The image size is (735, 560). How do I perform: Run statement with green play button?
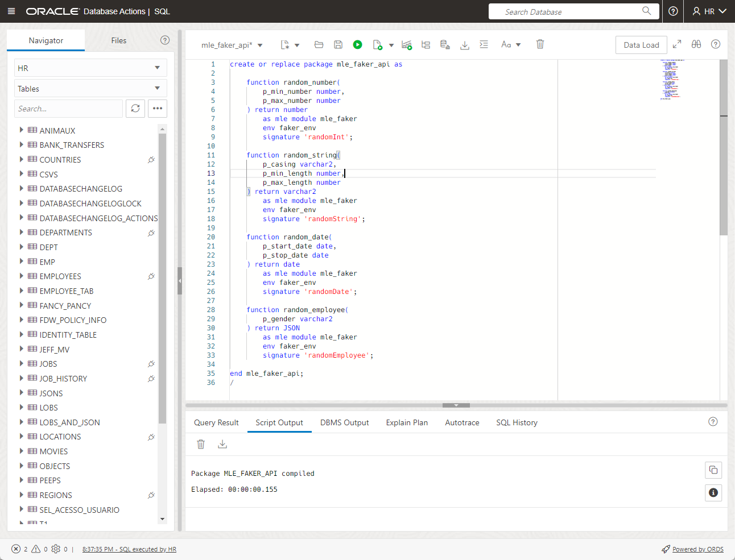point(357,45)
